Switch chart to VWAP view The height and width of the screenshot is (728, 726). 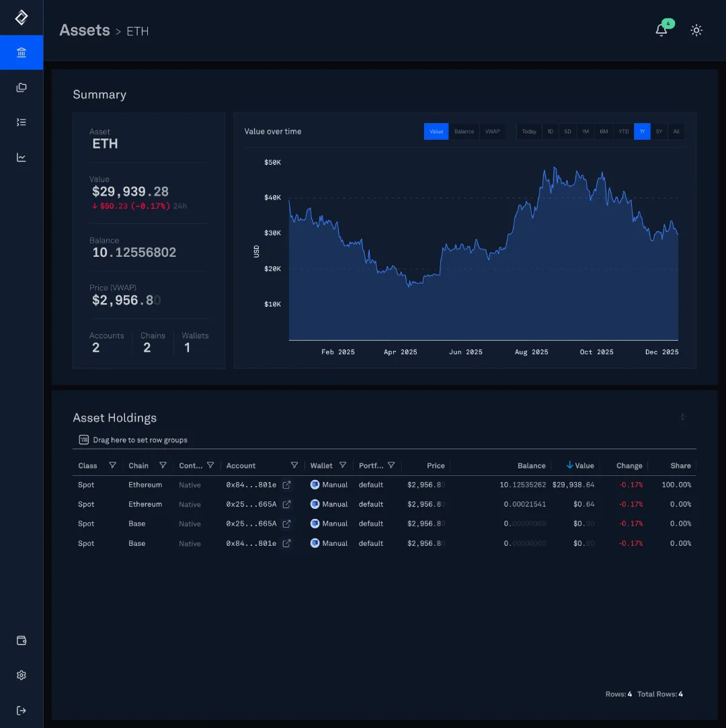(493, 131)
